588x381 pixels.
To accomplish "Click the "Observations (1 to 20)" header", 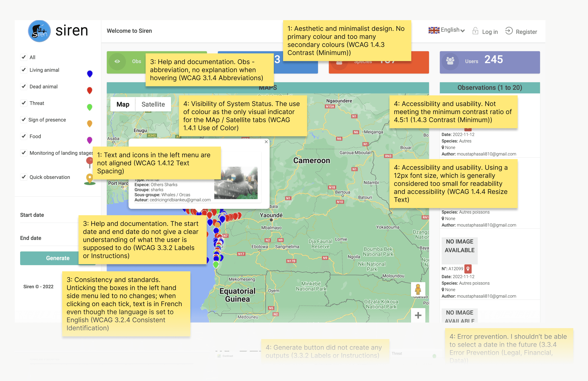I will (490, 88).
